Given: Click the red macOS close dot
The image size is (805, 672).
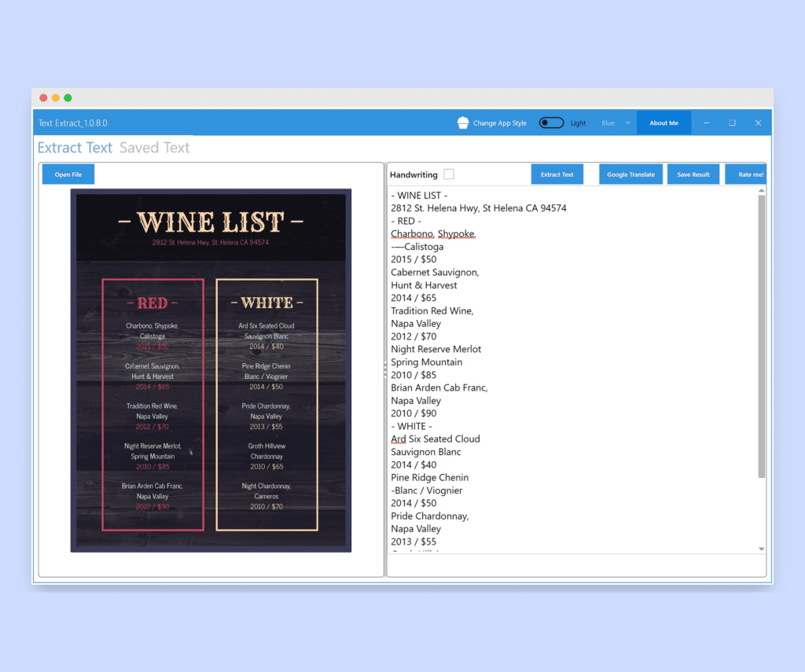Looking at the screenshot, I should 44,97.
